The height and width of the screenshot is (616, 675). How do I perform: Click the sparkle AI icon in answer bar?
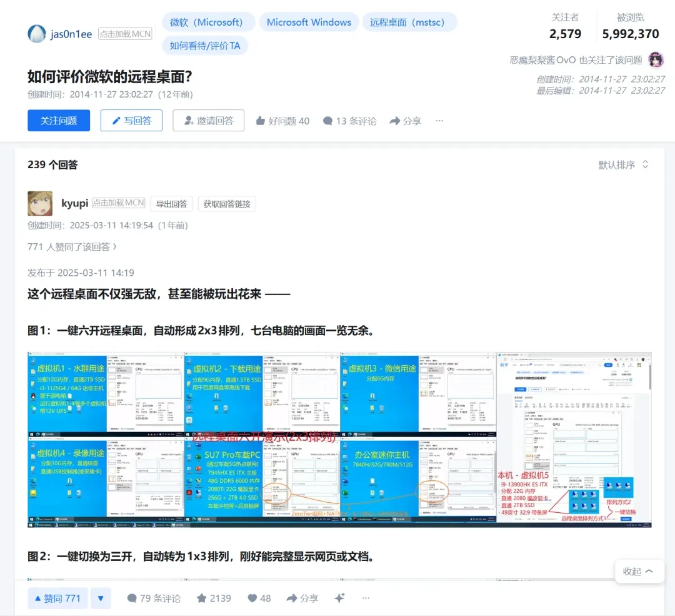pyautogui.click(x=339, y=598)
